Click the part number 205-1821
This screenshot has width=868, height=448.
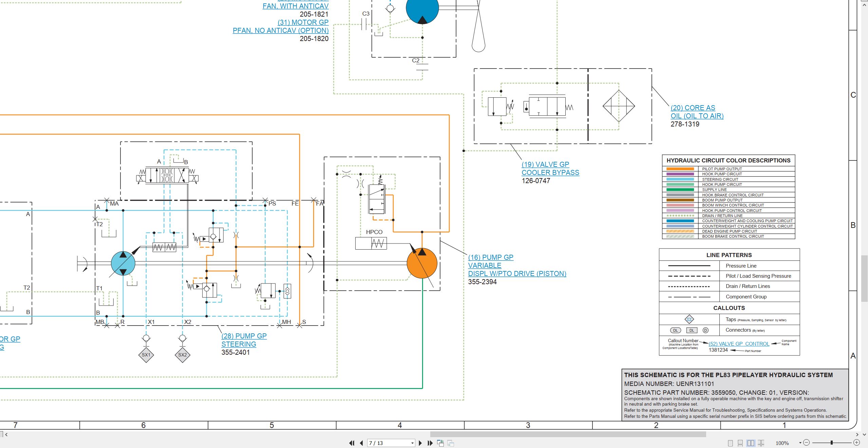(314, 14)
